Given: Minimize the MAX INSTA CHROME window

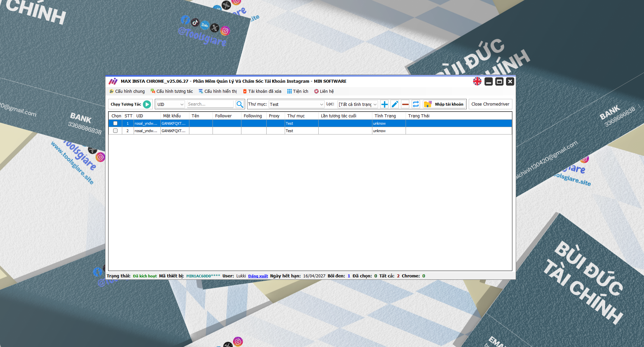Looking at the screenshot, I should [489, 81].
